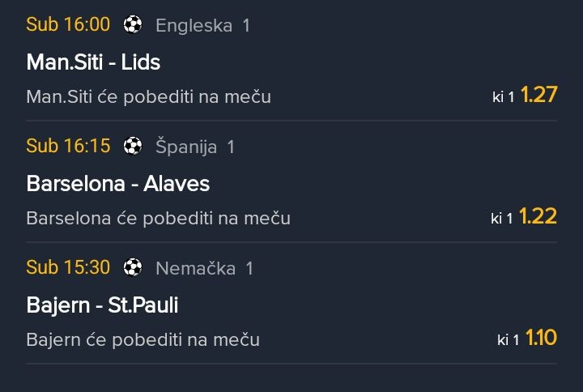This screenshot has width=583, height=392.
Task: Click the soccer ball icon beside Španija 1
Action: (133, 147)
